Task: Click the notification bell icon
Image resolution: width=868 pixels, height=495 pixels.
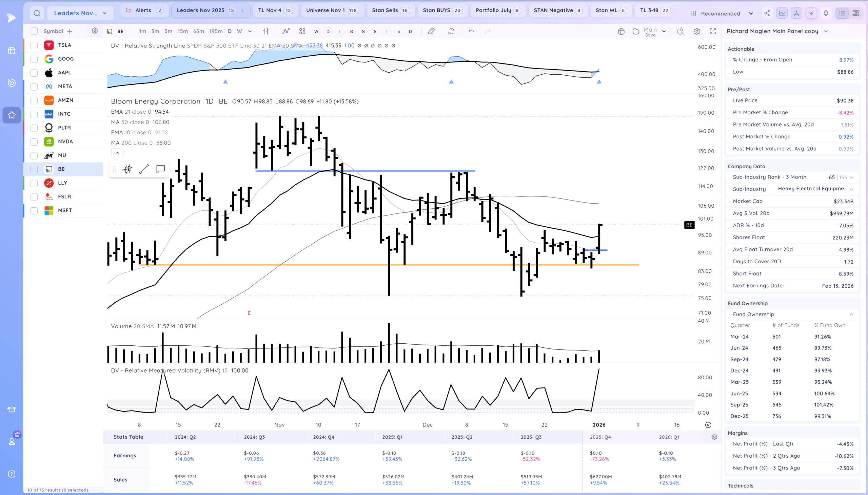Action: point(826,13)
